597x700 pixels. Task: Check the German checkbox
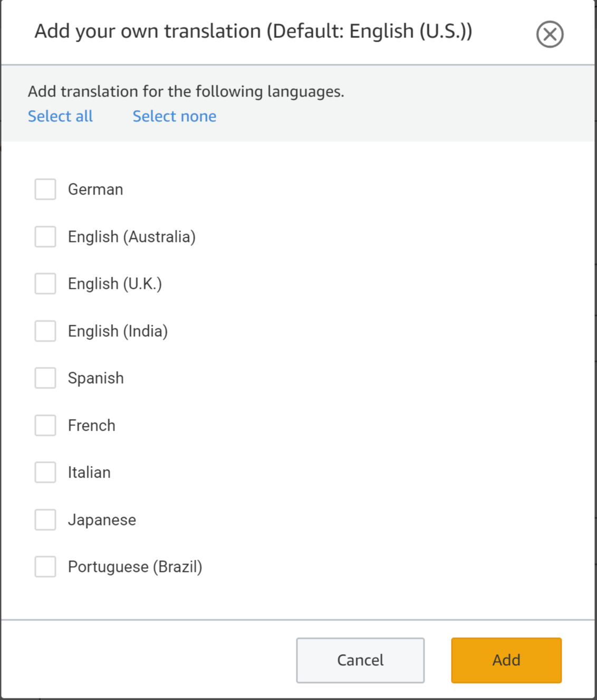[45, 189]
